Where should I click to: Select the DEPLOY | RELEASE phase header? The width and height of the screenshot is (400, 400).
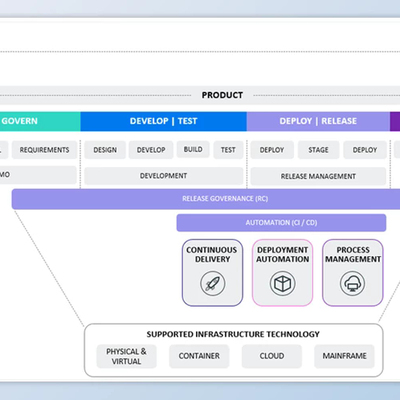coord(318,121)
